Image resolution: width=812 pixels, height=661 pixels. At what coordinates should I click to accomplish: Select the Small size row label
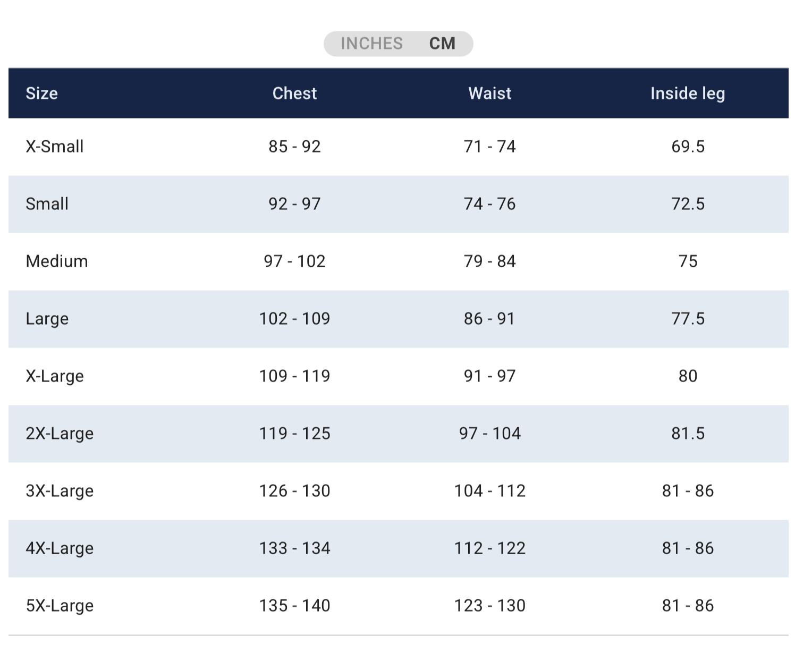pos(47,204)
